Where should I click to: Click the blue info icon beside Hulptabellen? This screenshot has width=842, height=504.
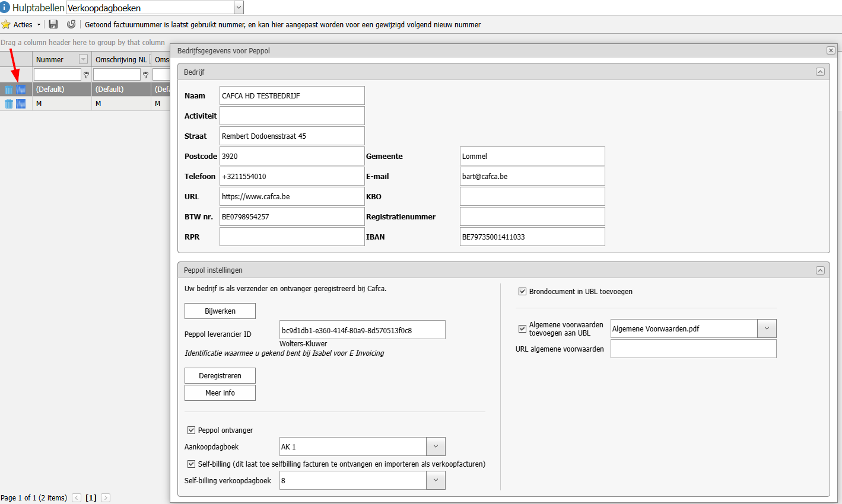click(x=5, y=7)
